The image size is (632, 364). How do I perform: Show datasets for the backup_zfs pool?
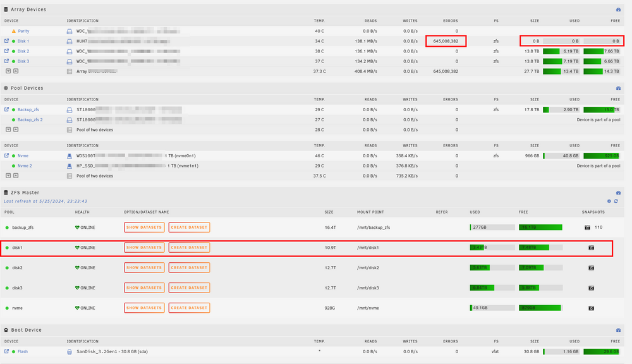tap(144, 227)
